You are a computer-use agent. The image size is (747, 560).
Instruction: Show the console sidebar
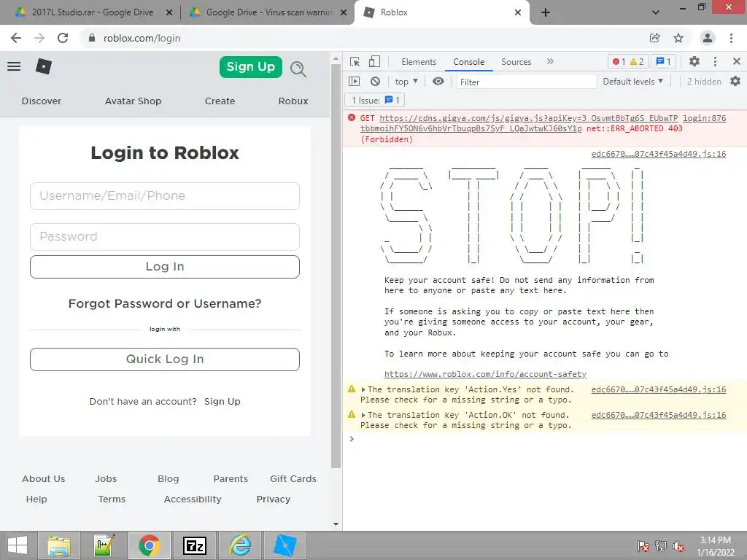355,82
